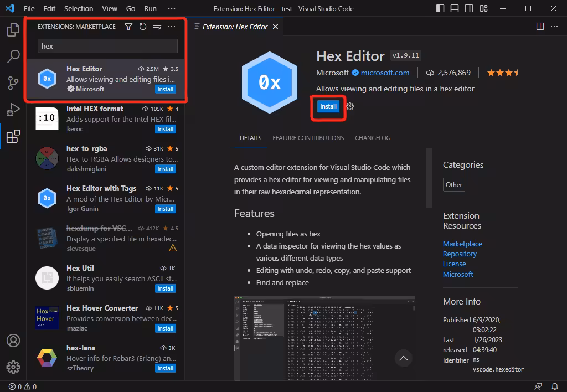Screen dimensions: 567x392
Task: Toggle the bottom panel layout icon
Action: pyautogui.click(x=455, y=8)
